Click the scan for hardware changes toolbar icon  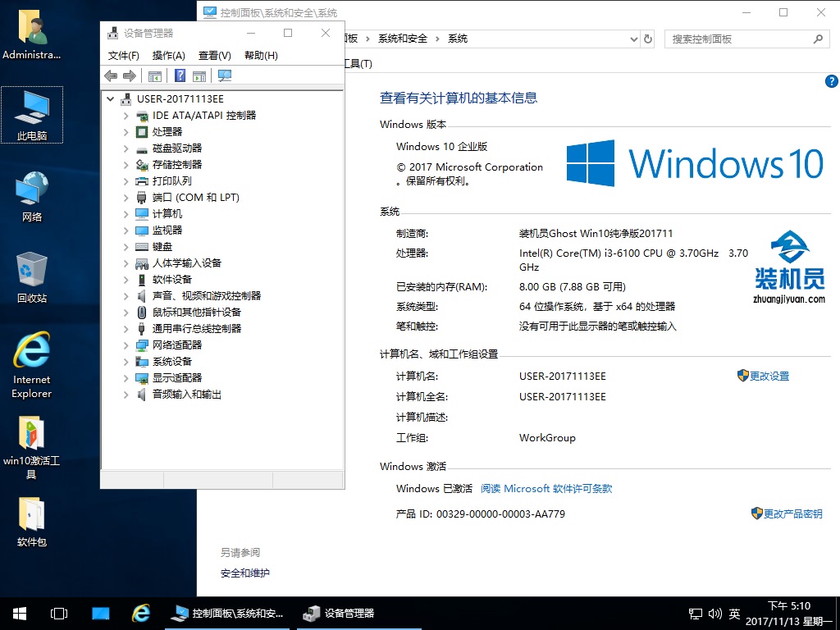coord(225,75)
